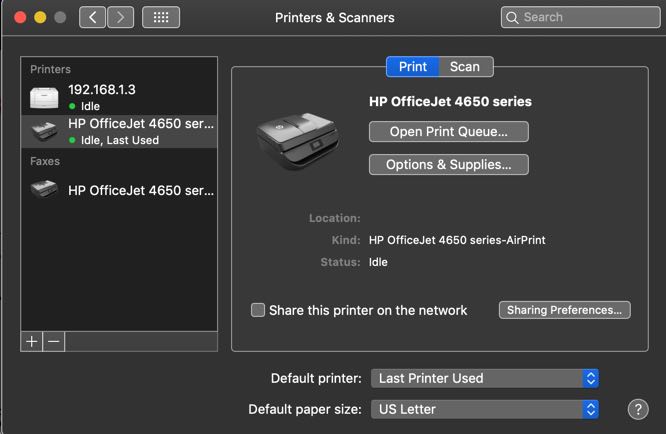The image size is (666, 434).
Task: Open the Default paper size dropdown
Action: [x=485, y=409]
